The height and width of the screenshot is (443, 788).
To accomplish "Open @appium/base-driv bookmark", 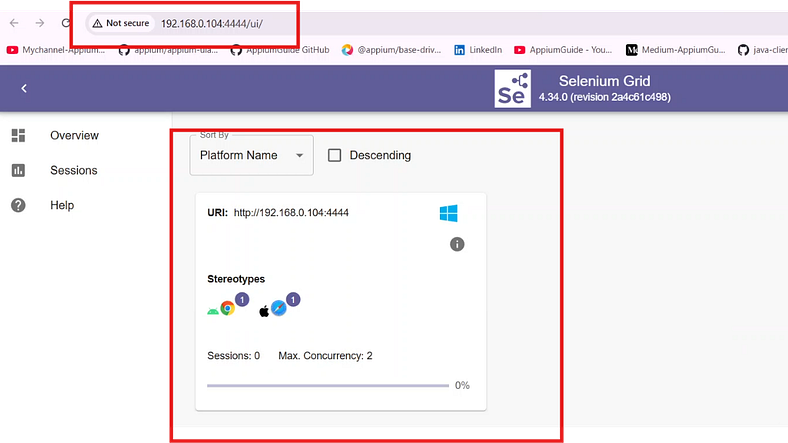I will pyautogui.click(x=391, y=50).
